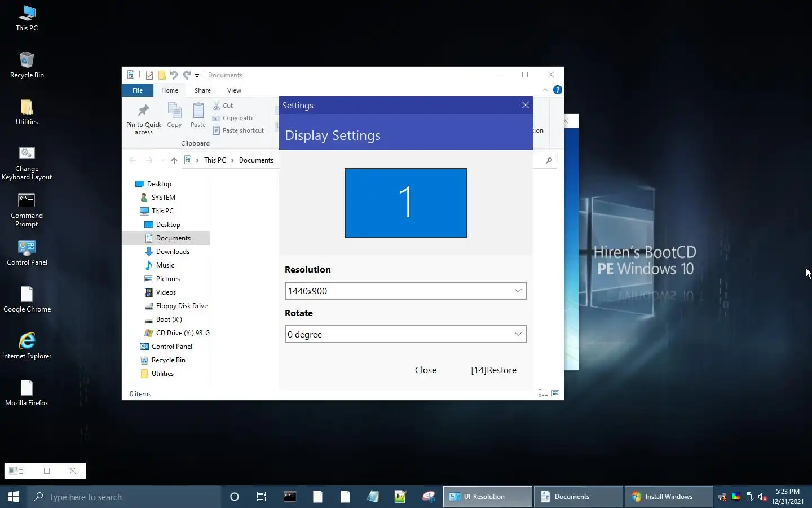
Task: Click This PC in the address bar
Action: [x=215, y=160]
